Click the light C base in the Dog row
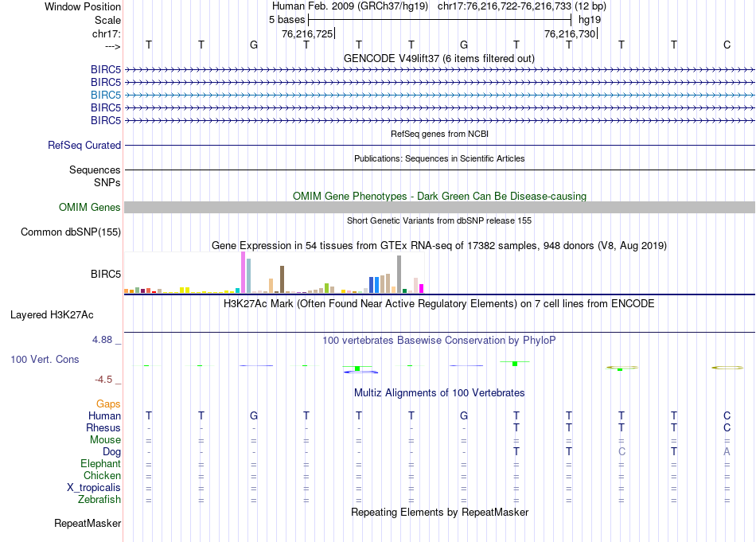The image size is (756, 542). [622, 452]
